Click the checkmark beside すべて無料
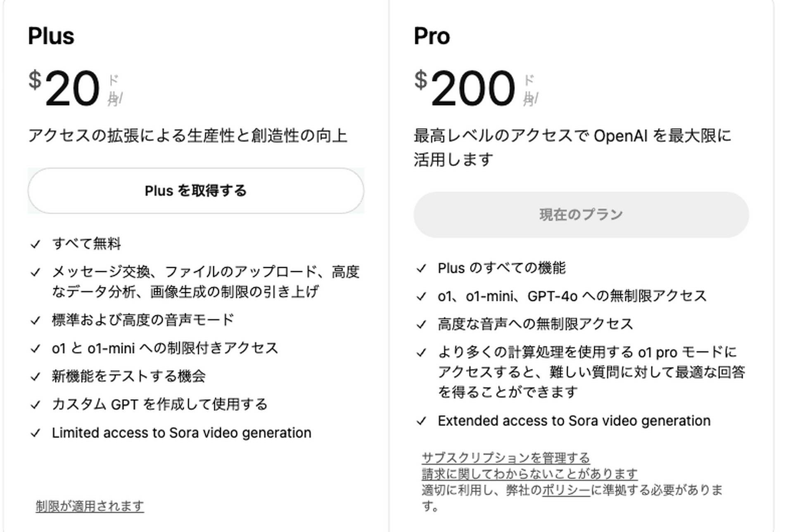The width and height of the screenshot is (793, 532). pos(35,244)
